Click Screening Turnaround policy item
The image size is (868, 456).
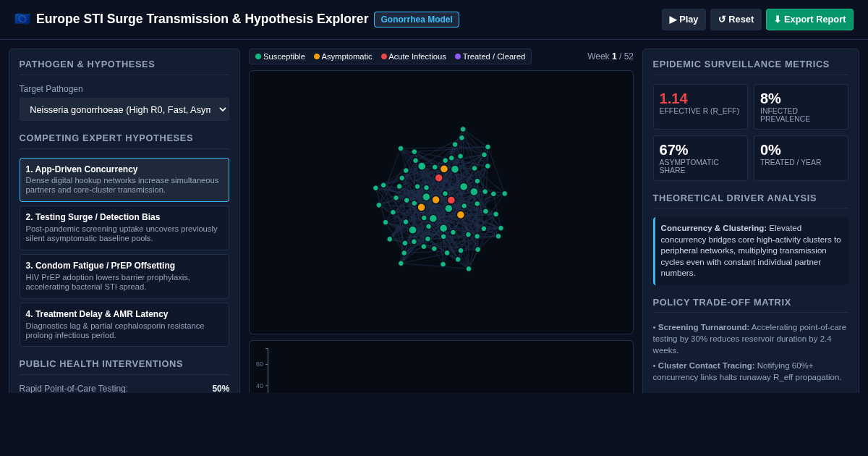point(751,339)
